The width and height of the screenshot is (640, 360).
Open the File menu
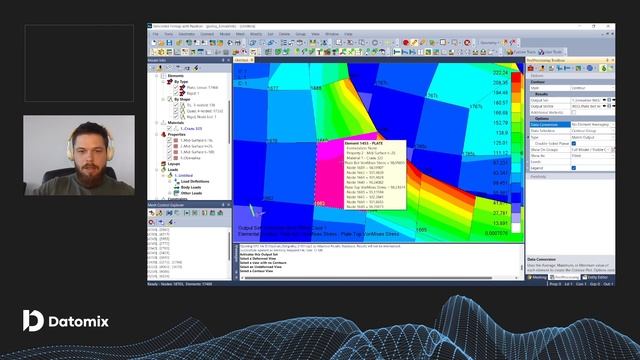pos(156,34)
